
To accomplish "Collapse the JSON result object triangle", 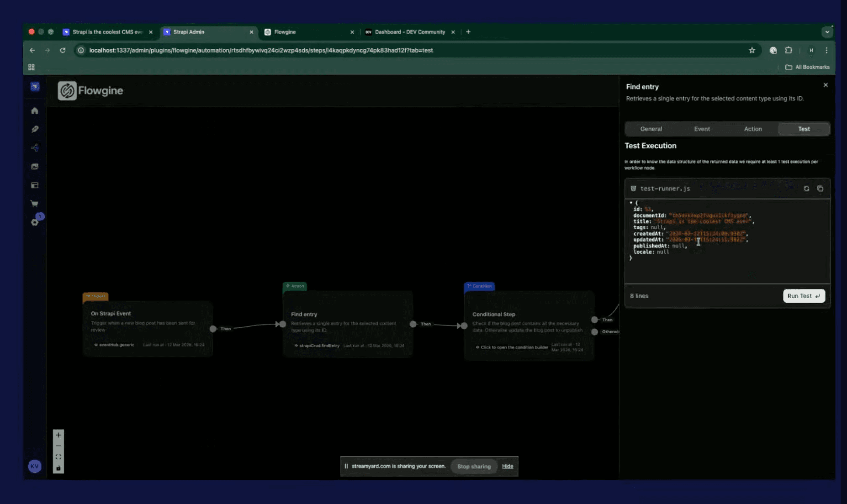I will coord(631,203).
